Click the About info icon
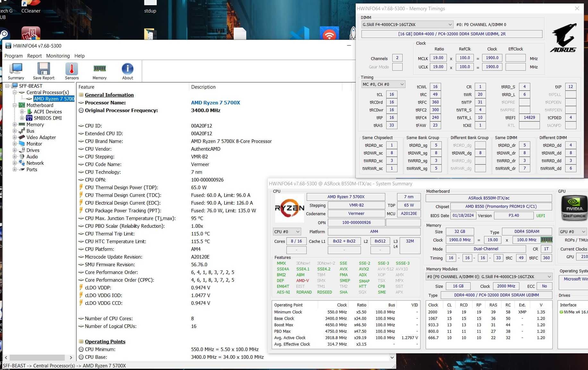This screenshot has width=588, height=370. pos(128,71)
